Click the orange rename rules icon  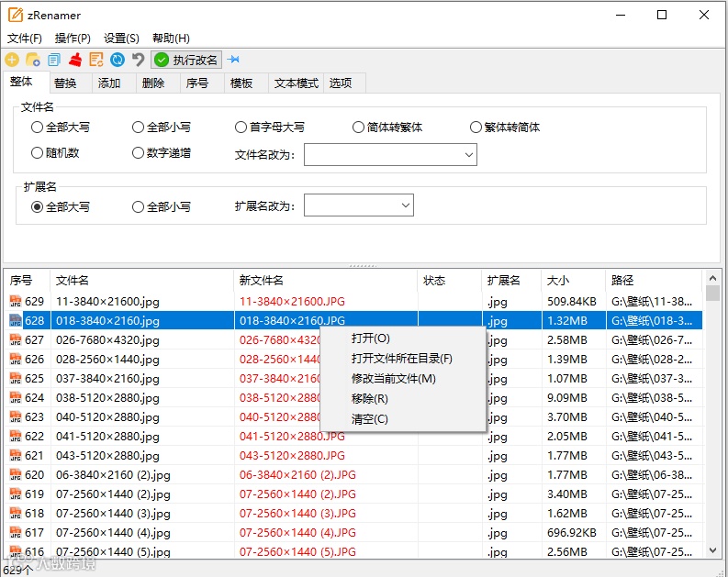pos(96,60)
